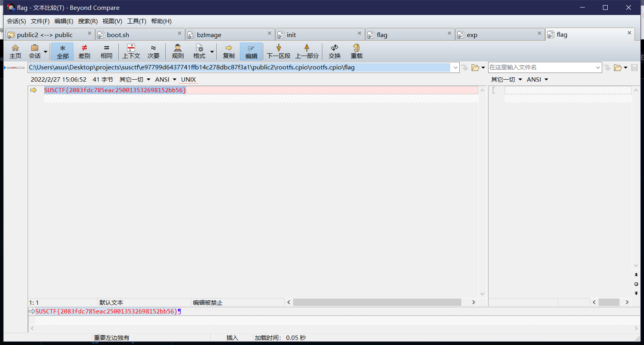Jump to next difference section (下一区段)
The width and height of the screenshot is (644, 345).
tap(279, 51)
